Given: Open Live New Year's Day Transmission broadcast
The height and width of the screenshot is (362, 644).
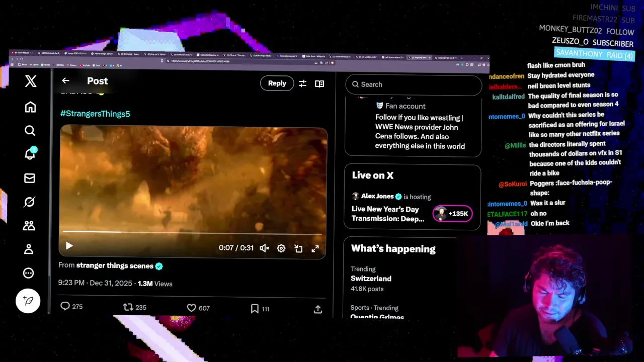Looking at the screenshot, I should (388, 214).
